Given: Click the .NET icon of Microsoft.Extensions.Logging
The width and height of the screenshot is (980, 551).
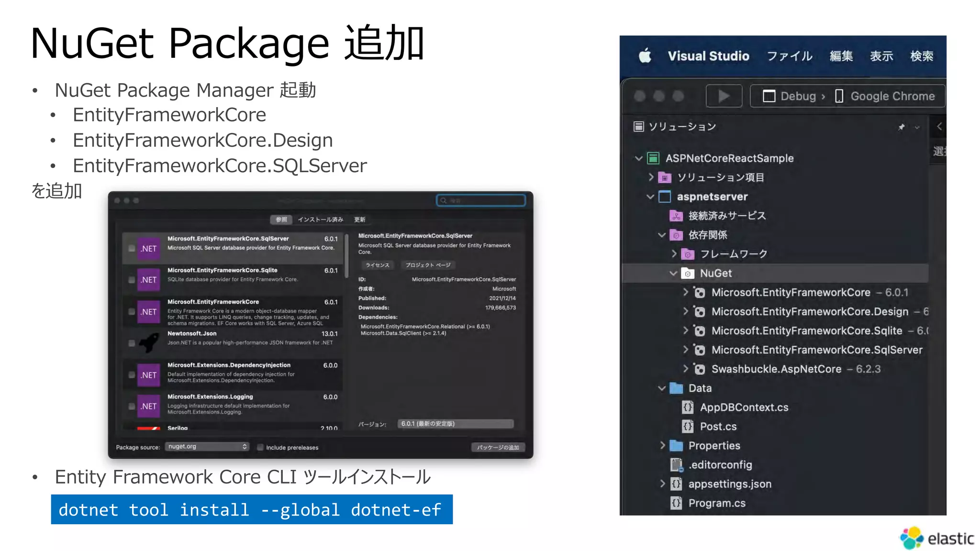Looking at the screenshot, I should click(149, 406).
